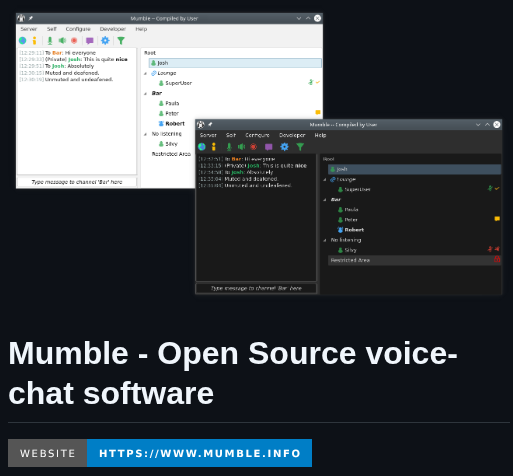Start recording with red icon, dark window
513x476 pixels.
click(x=253, y=147)
